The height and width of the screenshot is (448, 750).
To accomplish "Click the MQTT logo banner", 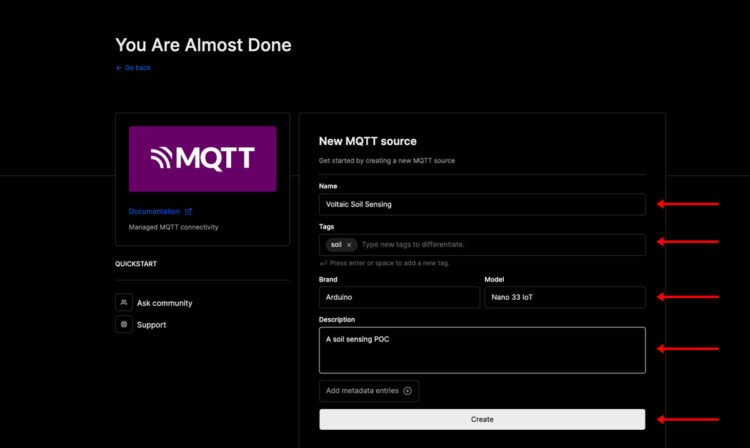I will [202, 158].
